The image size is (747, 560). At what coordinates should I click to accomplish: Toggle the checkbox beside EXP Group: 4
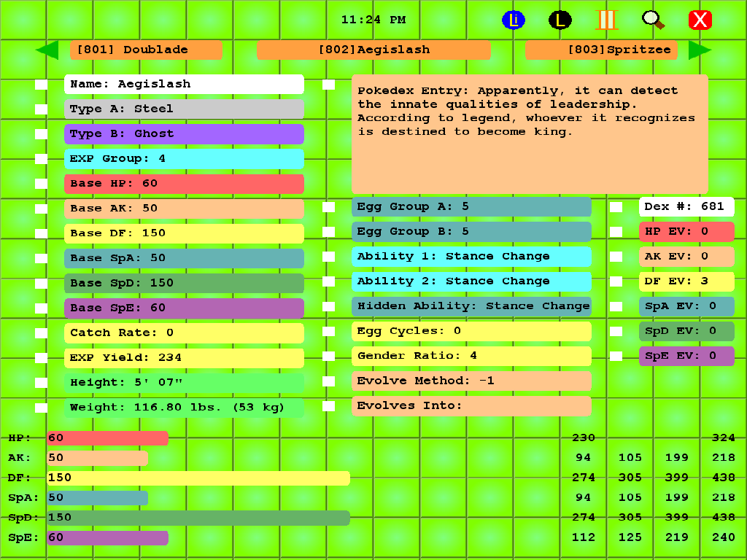41,158
